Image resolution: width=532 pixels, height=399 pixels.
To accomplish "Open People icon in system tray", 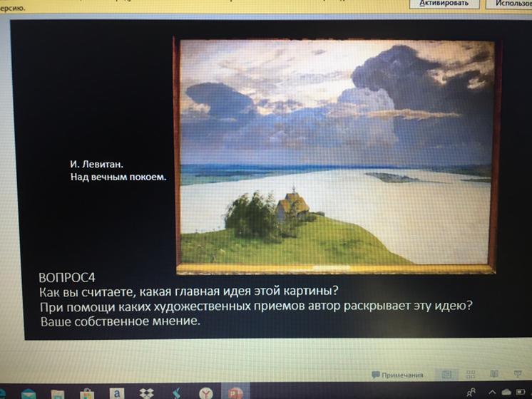I will (471, 393).
